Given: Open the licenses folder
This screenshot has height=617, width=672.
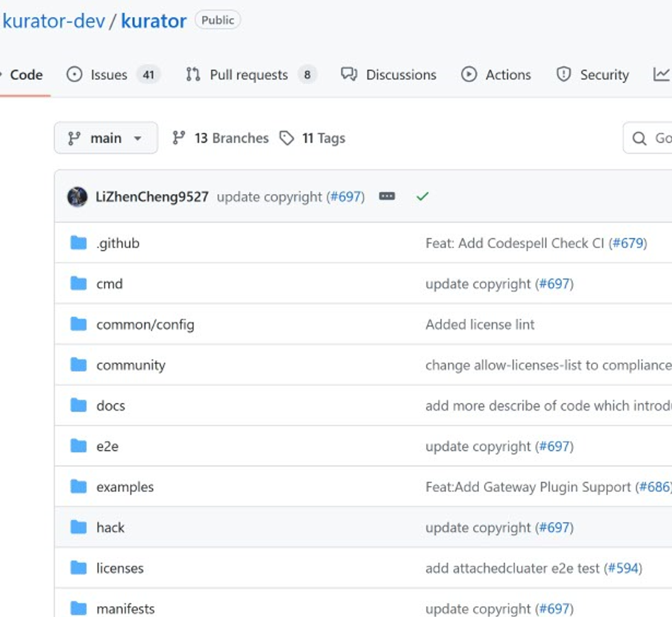Looking at the screenshot, I should click(x=120, y=568).
